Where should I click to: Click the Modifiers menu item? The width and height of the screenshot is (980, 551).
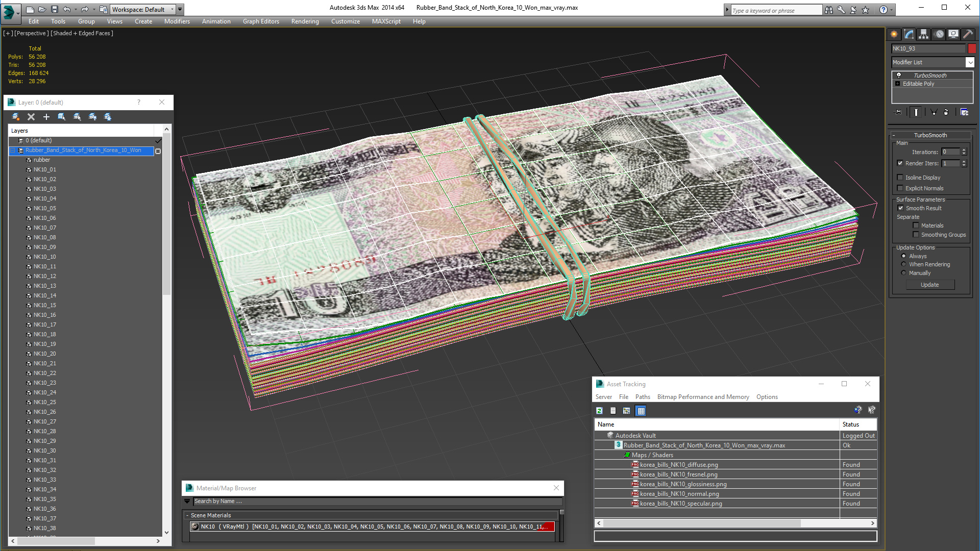177,21
